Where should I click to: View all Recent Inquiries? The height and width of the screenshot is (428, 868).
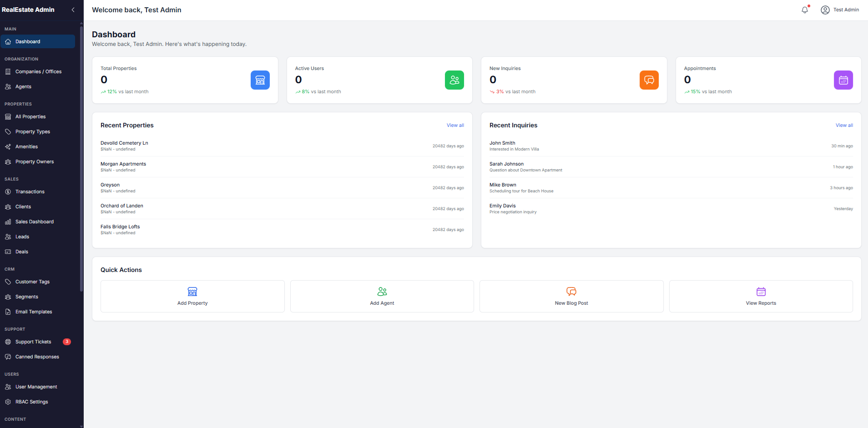(843, 125)
